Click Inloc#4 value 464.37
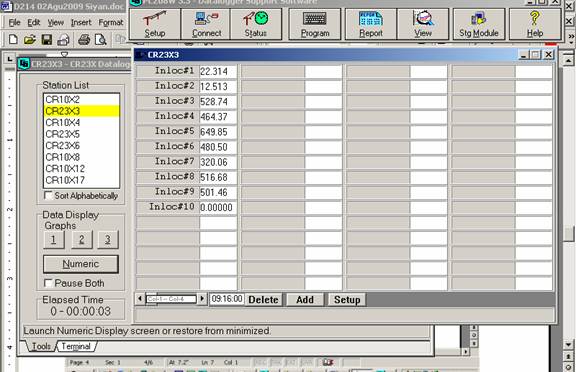 pos(218,117)
